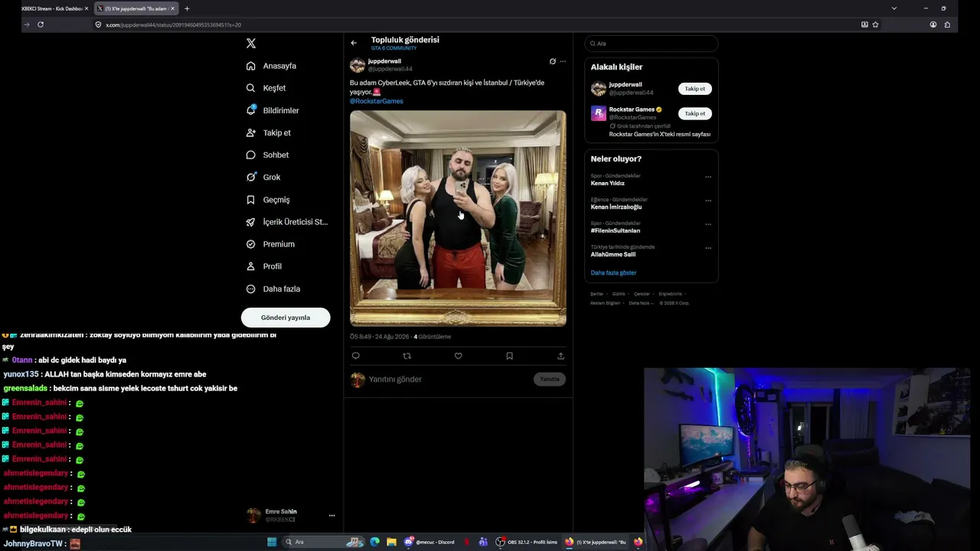Open the post's three-dot more menu
Viewport: 980px width, 551px height.
[563, 61]
